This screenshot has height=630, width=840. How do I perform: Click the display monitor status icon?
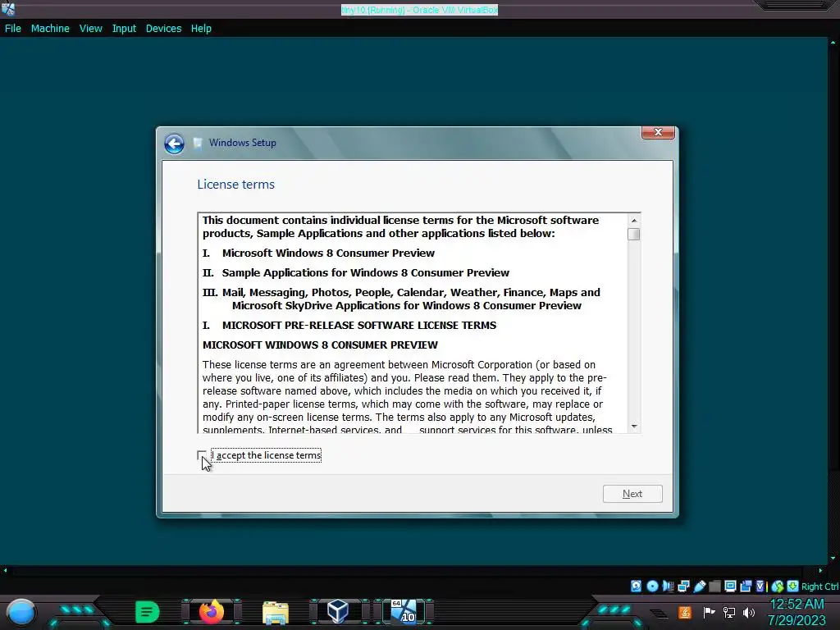730,586
